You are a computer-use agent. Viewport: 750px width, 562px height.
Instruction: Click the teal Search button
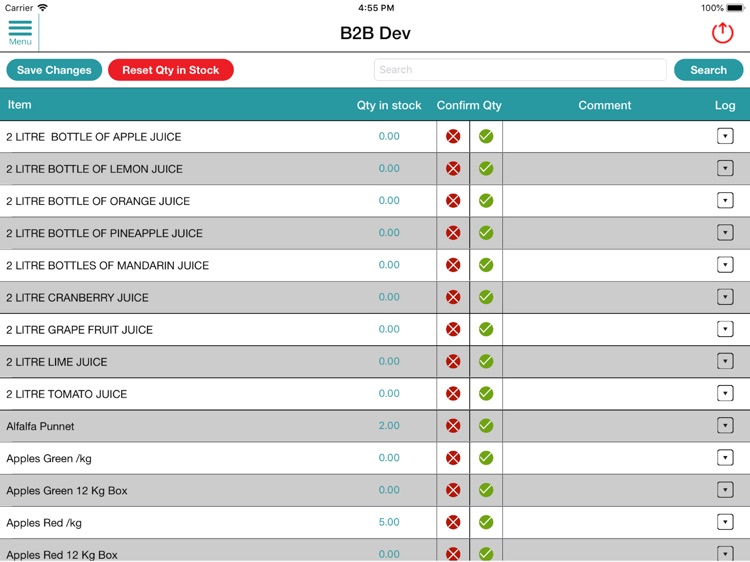[x=708, y=70]
